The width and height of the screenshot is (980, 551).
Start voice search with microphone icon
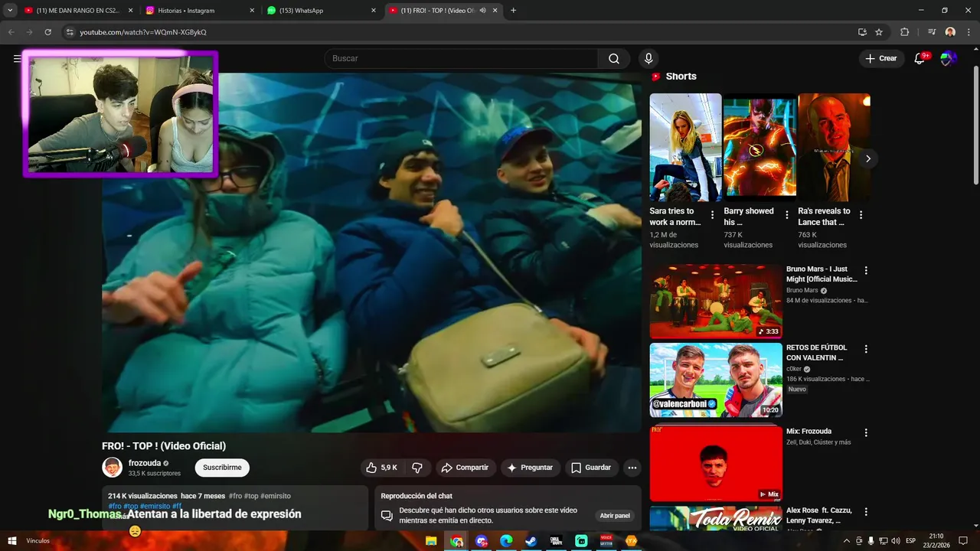648,59
